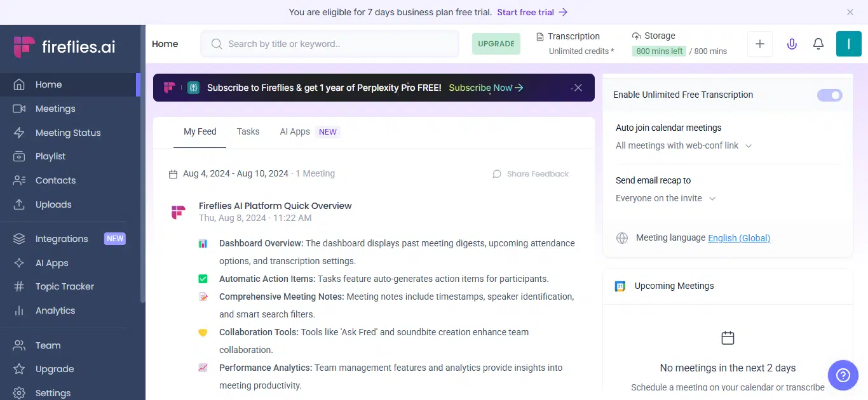Click the Transcription document icon
868x400 pixels.
pos(540,37)
